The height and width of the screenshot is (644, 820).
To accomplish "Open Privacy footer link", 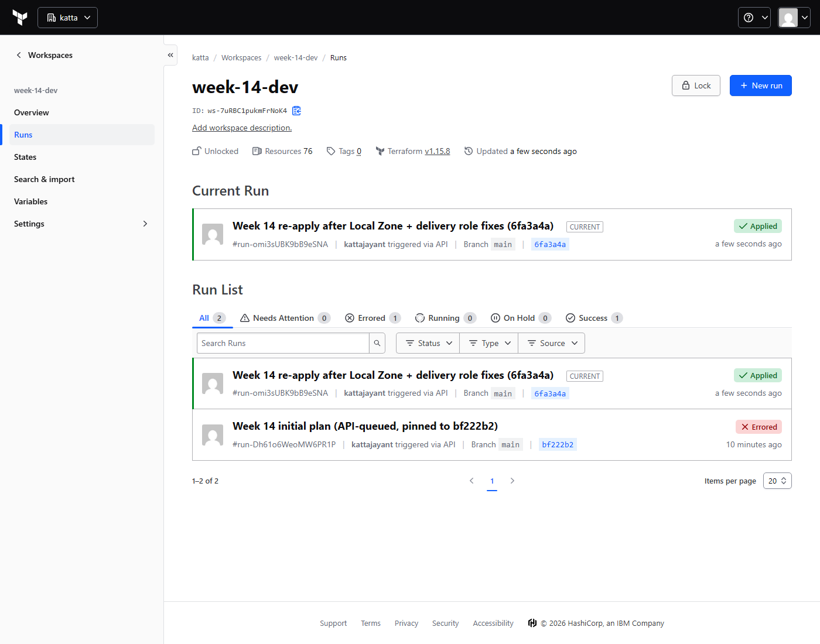I will [x=406, y=623].
